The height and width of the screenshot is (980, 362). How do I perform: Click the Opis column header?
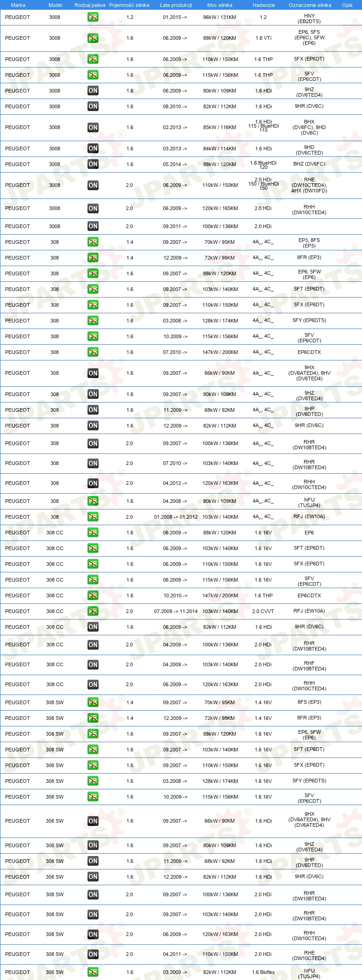347,5
